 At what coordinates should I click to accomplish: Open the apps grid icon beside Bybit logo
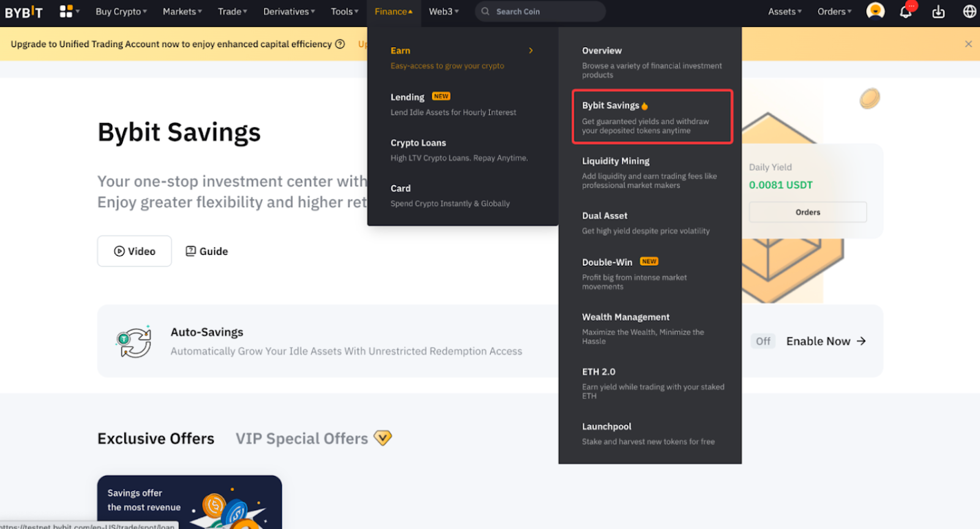[x=66, y=11]
